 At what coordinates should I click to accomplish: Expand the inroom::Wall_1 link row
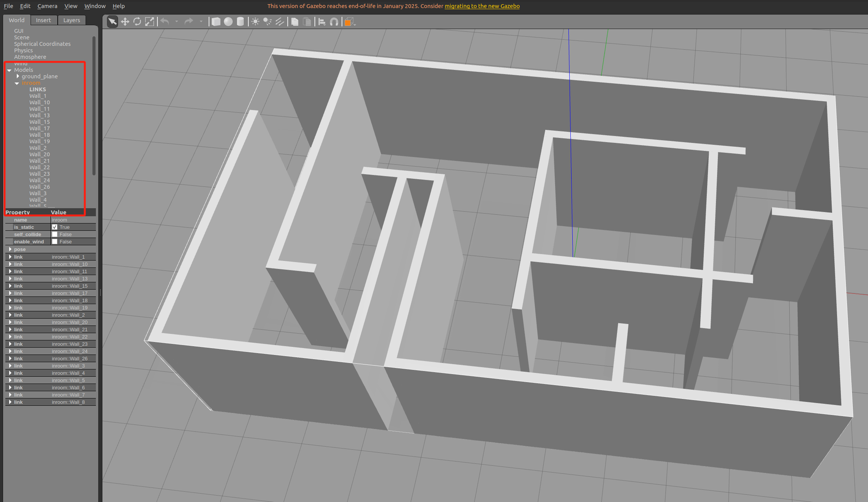[10, 257]
